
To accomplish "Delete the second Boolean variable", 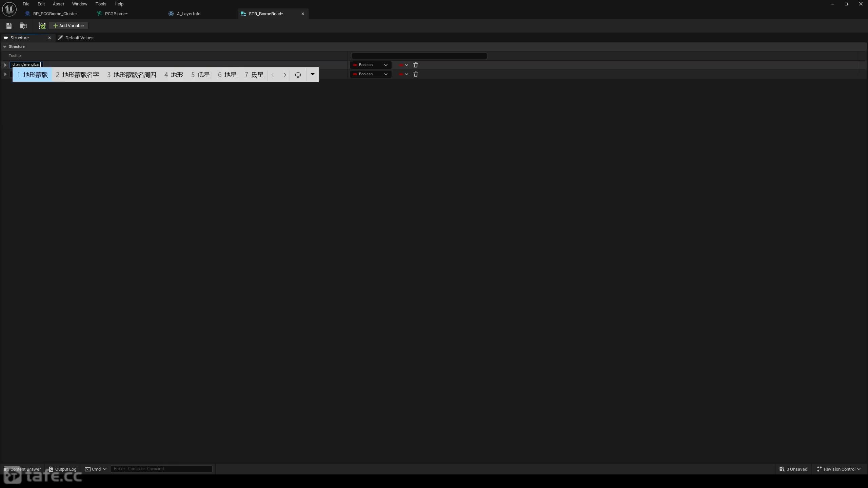I will [416, 74].
